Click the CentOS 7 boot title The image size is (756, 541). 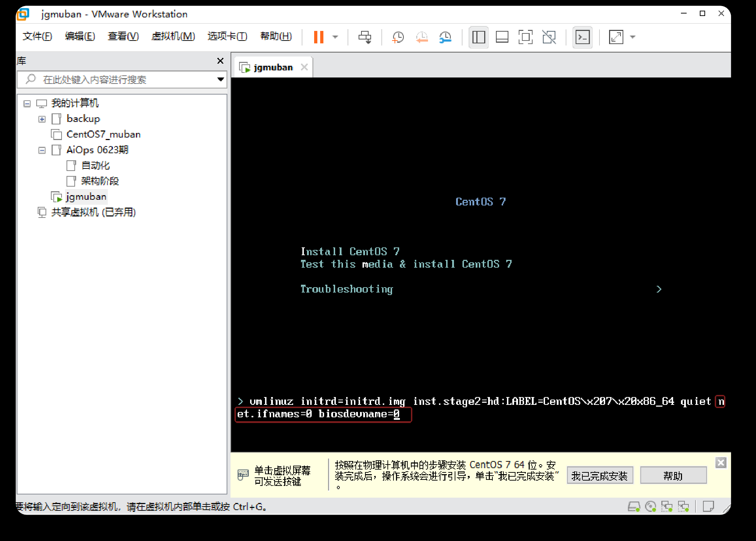coord(481,202)
